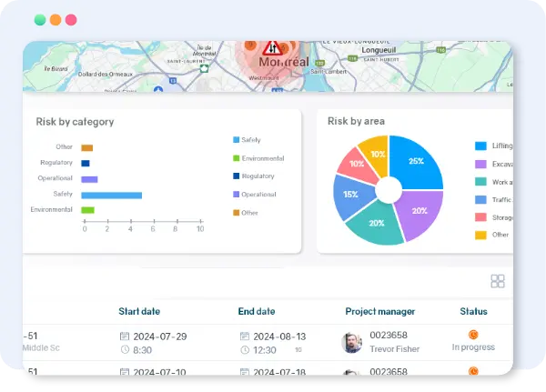Click the clock icon next to 12:30

(x=245, y=350)
